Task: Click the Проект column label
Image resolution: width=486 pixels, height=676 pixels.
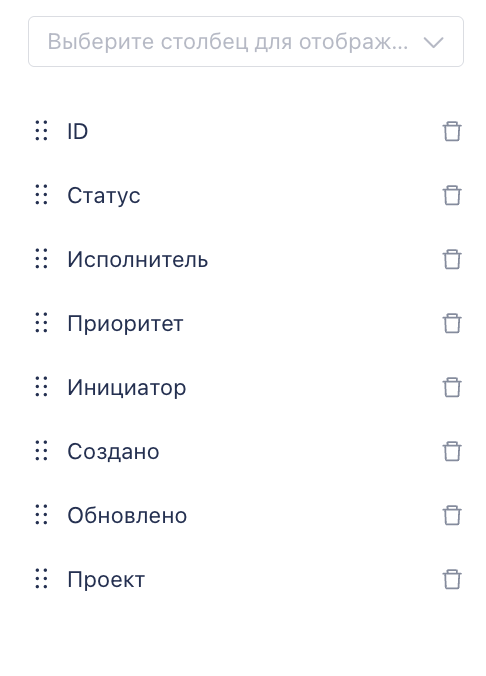Action: click(x=106, y=579)
